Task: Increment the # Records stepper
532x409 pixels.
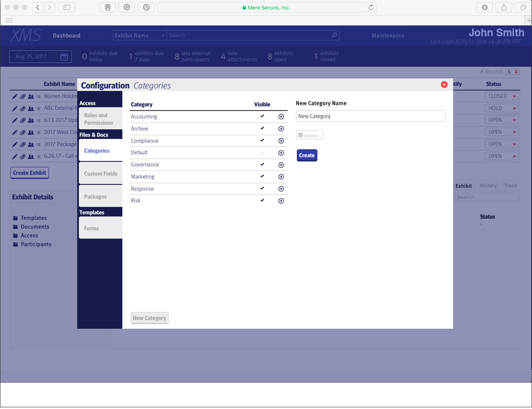Action: pos(515,70)
